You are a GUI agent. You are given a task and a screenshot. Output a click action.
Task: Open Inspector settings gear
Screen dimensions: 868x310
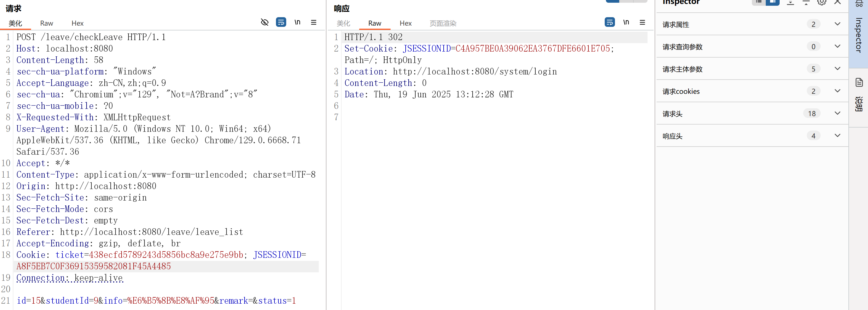coord(822,2)
